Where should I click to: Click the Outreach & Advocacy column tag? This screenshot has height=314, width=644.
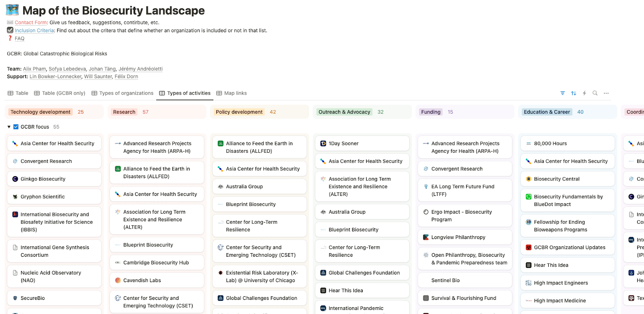pos(344,112)
